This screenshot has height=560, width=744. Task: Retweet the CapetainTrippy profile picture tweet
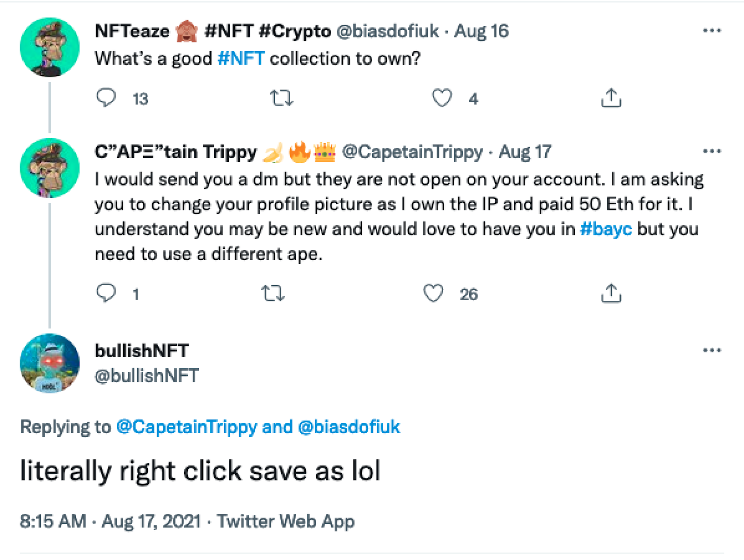273,293
